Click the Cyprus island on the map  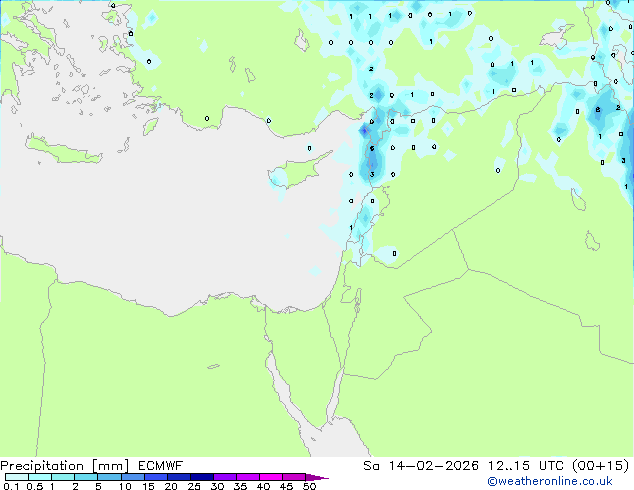[x=298, y=171]
